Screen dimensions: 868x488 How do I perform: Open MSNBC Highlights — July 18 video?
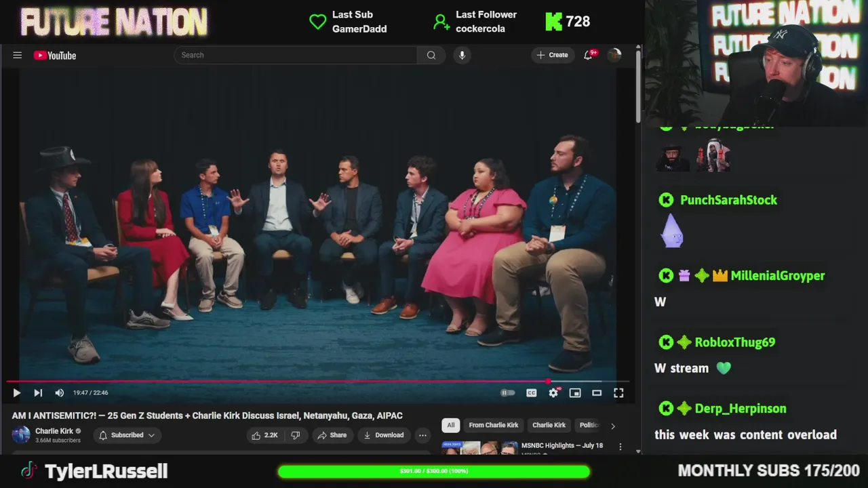coord(562,445)
